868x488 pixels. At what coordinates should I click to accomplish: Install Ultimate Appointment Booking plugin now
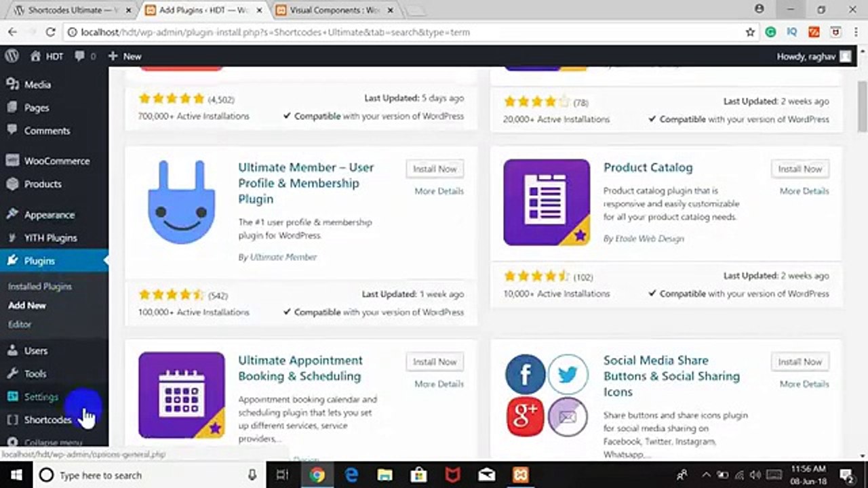[435, 362]
